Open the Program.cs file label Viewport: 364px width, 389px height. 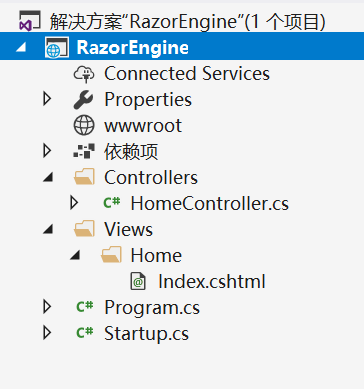152,307
